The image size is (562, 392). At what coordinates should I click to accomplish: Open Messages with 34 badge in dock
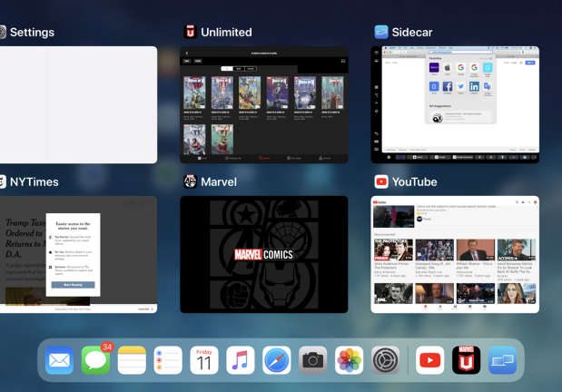pos(95,360)
